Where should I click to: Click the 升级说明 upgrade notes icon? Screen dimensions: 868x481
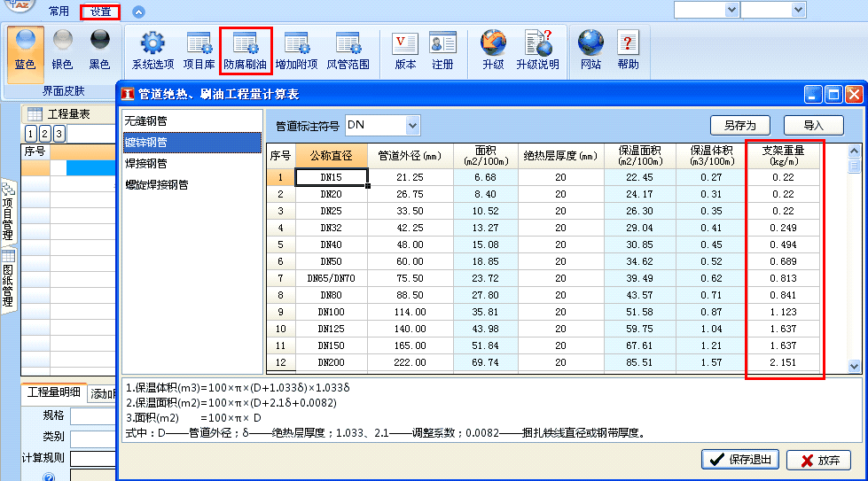pyautogui.click(x=537, y=50)
